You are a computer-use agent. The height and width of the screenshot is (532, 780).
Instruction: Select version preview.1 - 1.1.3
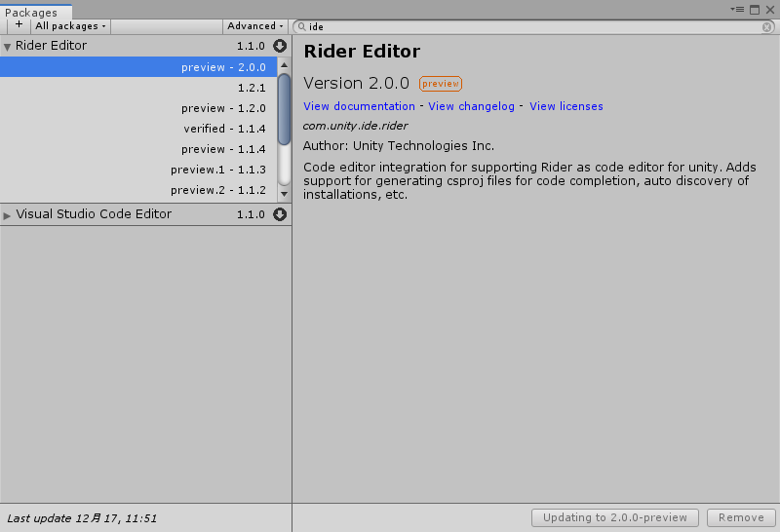pos(138,170)
